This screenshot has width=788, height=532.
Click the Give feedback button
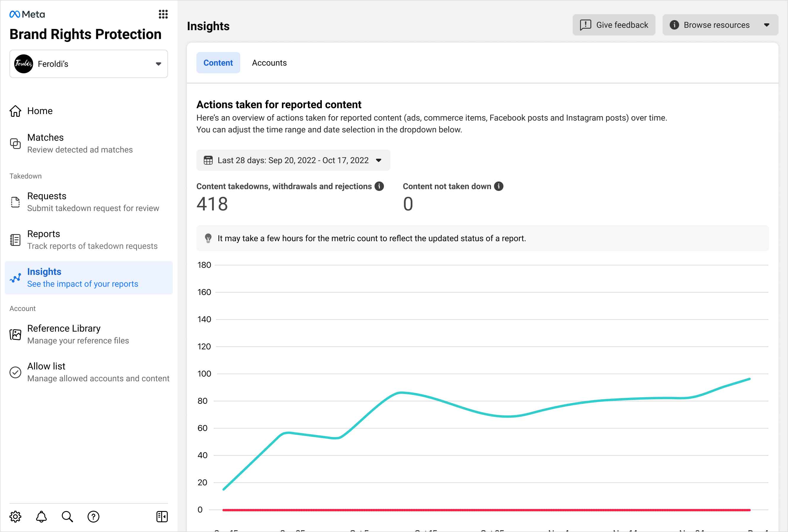point(614,25)
